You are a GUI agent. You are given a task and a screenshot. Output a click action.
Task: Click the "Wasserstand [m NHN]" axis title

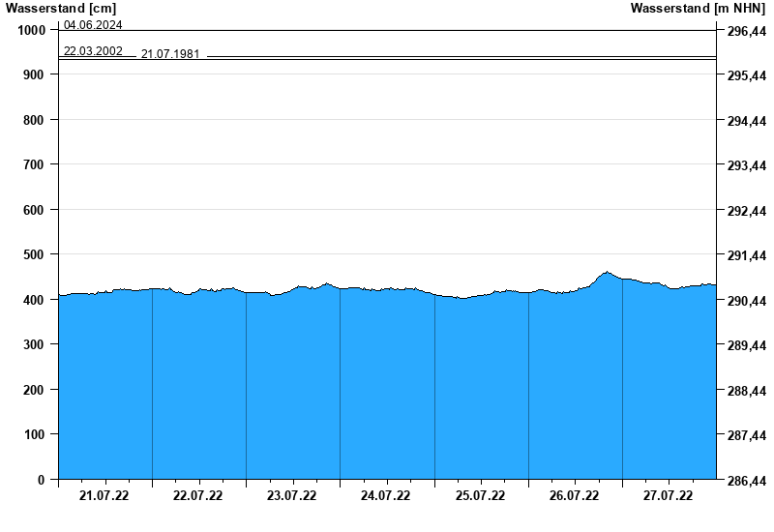[x=698, y=9]
